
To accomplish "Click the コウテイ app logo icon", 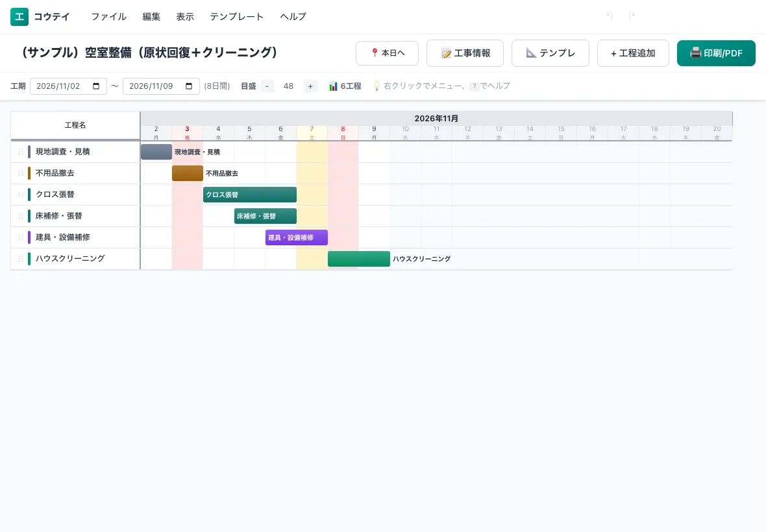I will pyautogui.click(x=19, y=17).
